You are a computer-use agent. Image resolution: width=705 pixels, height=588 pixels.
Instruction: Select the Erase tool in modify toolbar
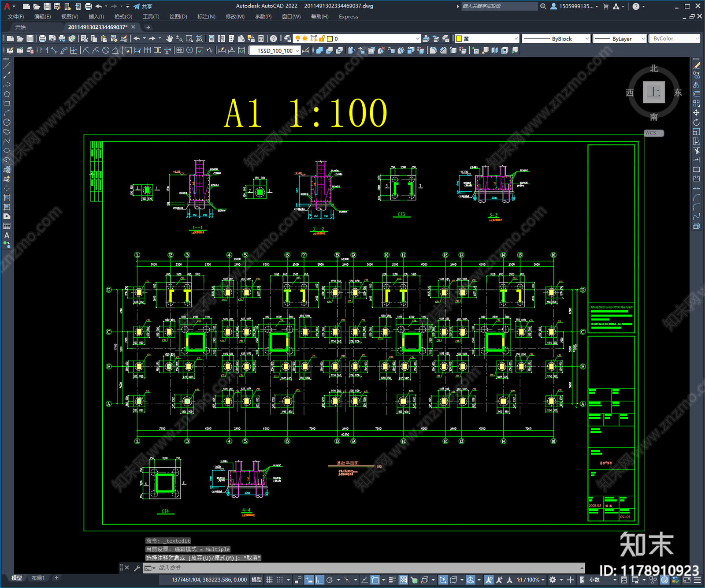click(696, 66)
